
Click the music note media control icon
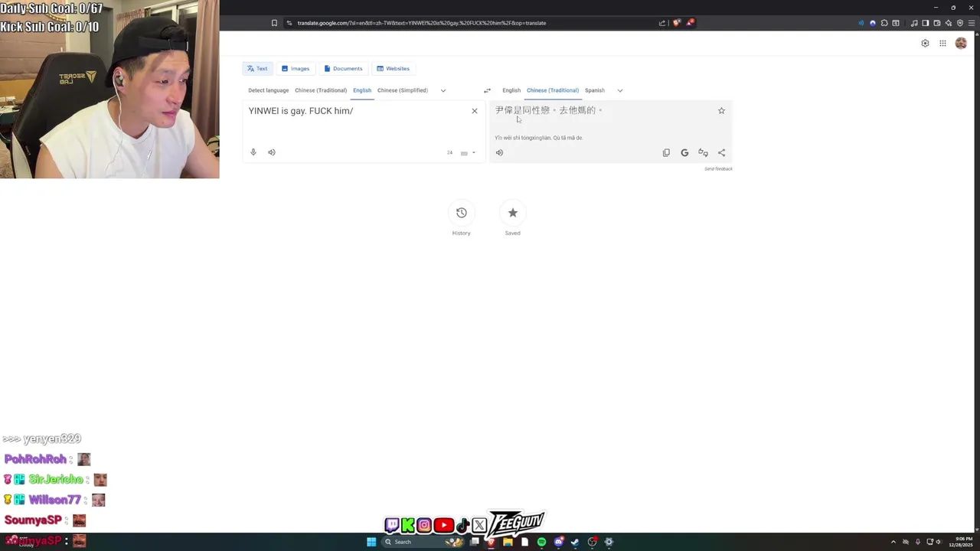[914, 23]
